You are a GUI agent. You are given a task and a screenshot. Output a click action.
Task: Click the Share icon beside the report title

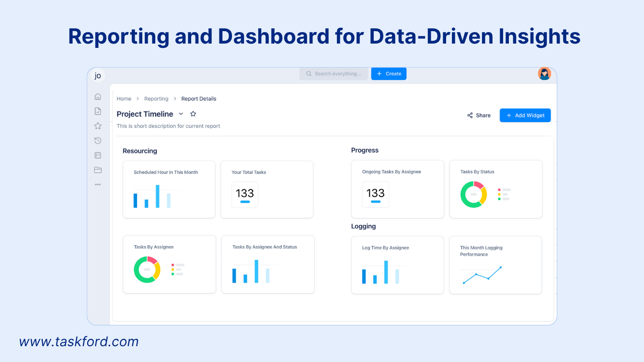click(469, 115)
